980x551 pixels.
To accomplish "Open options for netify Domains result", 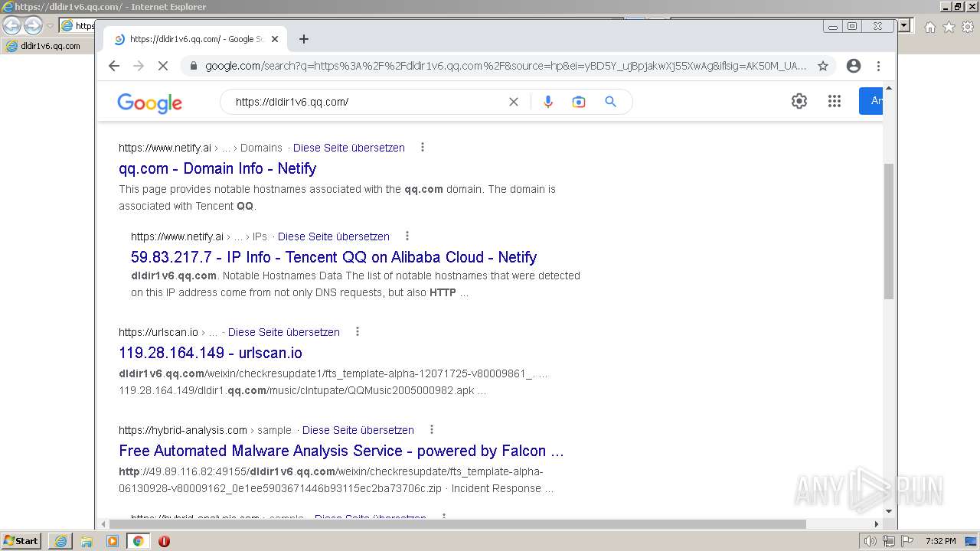I will tap(423, 148).
